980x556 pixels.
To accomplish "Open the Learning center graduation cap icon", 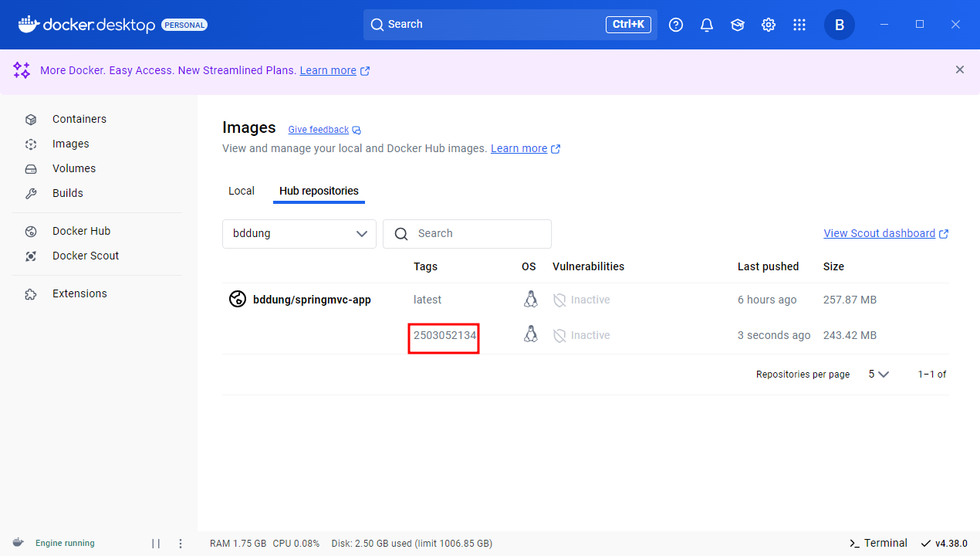I will (x=738, y=25).
